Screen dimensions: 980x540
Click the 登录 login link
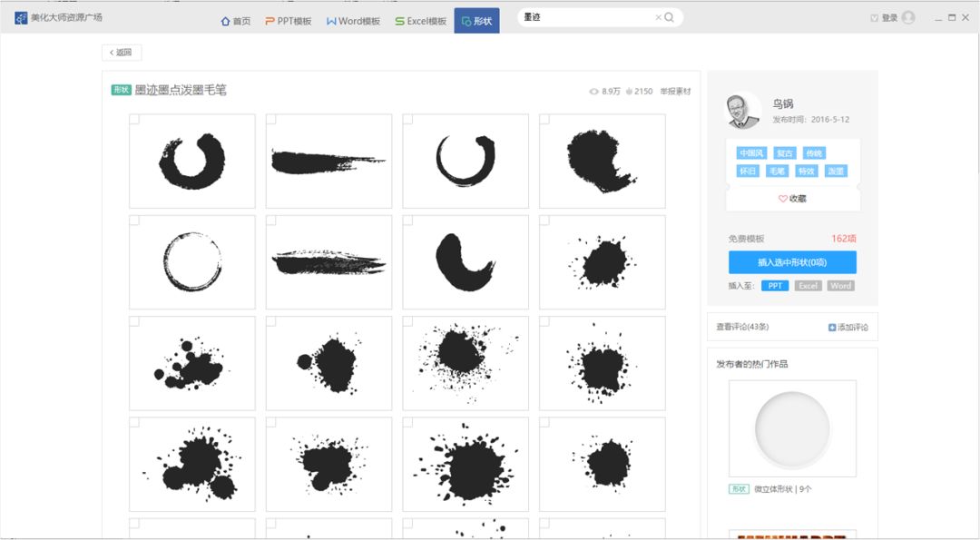click(889, 18)
